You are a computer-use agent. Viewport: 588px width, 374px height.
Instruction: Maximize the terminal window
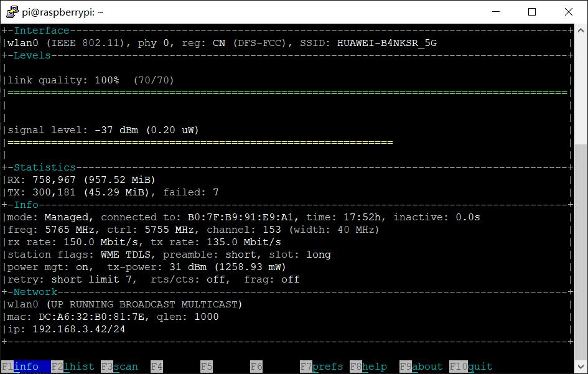pos(532,12)
